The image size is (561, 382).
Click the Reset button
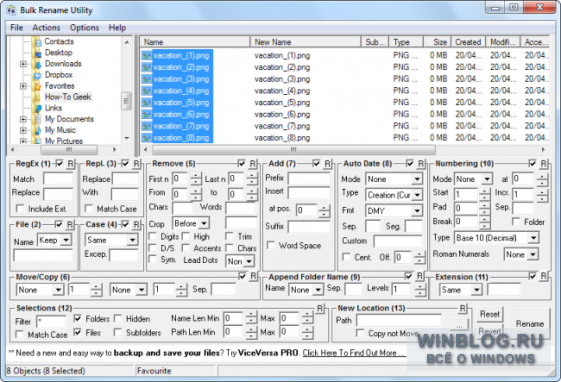pos(490,314)
